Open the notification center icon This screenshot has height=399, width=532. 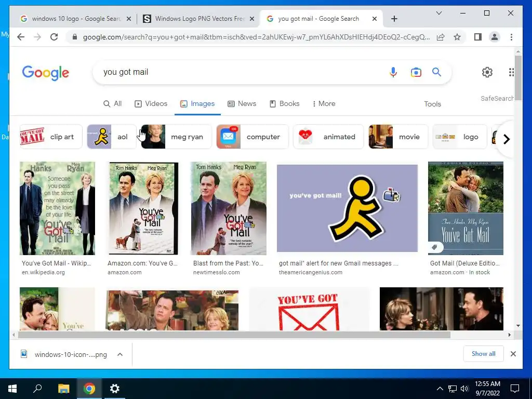[515, 389]
